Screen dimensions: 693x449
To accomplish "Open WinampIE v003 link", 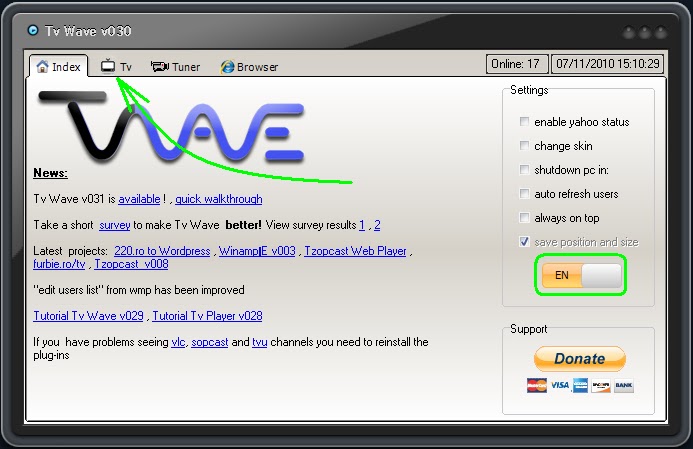I will [257, 251].
